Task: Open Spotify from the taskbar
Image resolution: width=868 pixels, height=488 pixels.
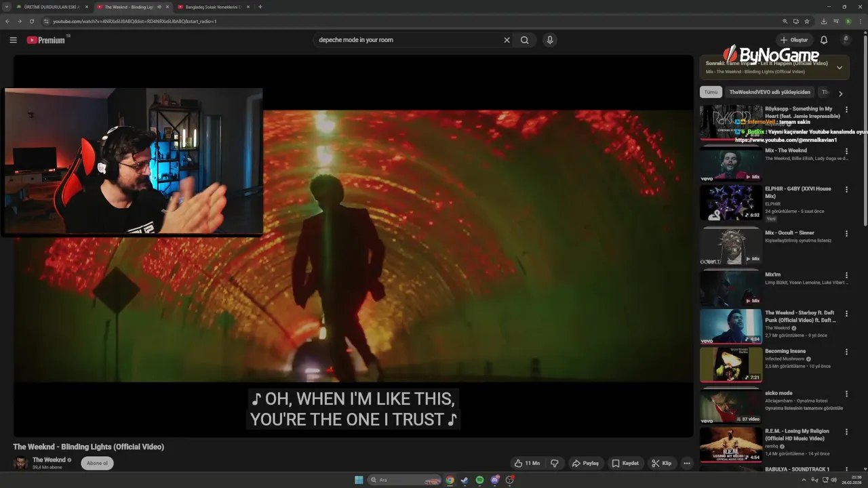Action: pyautogui.click(x=479, y=480)
